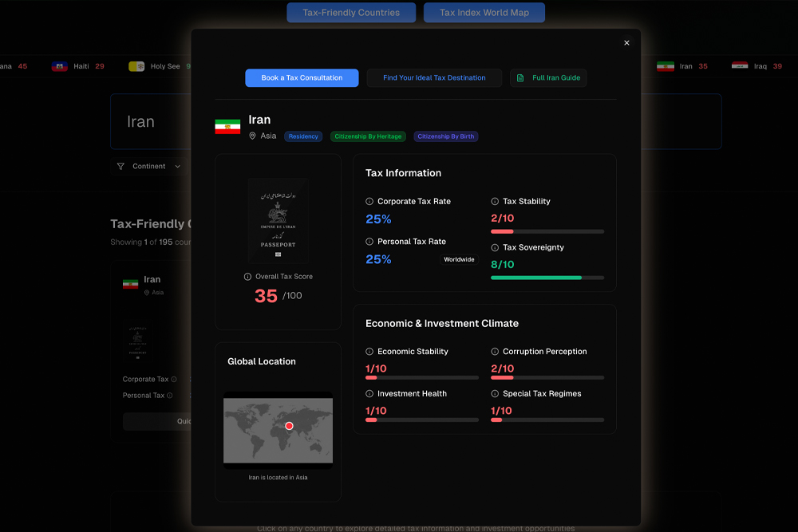Book a Tax Consultation
The height and width of the screenshot is (532, 798).
tap(302, 78)
